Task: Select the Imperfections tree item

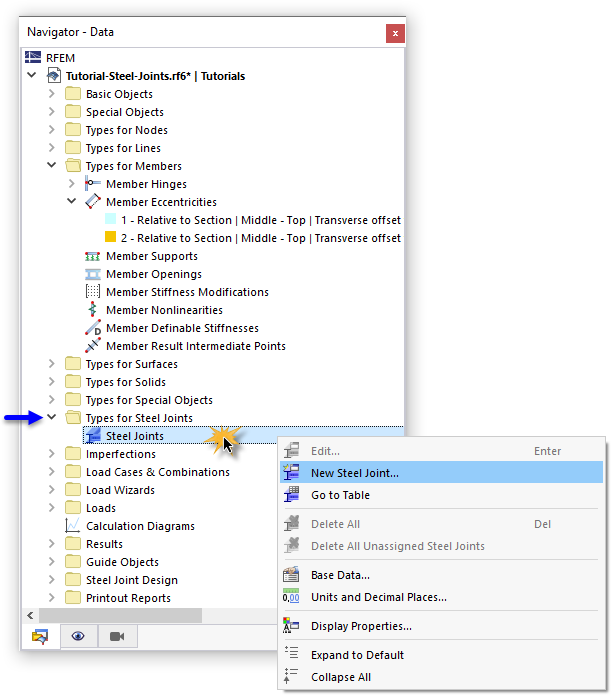Action: point(121,454)
